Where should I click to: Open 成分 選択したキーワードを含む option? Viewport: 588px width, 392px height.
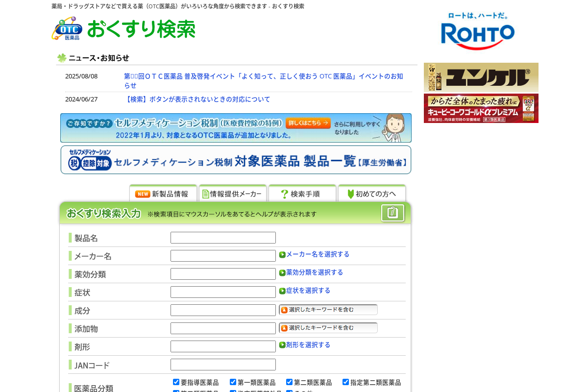coord(328,310)
